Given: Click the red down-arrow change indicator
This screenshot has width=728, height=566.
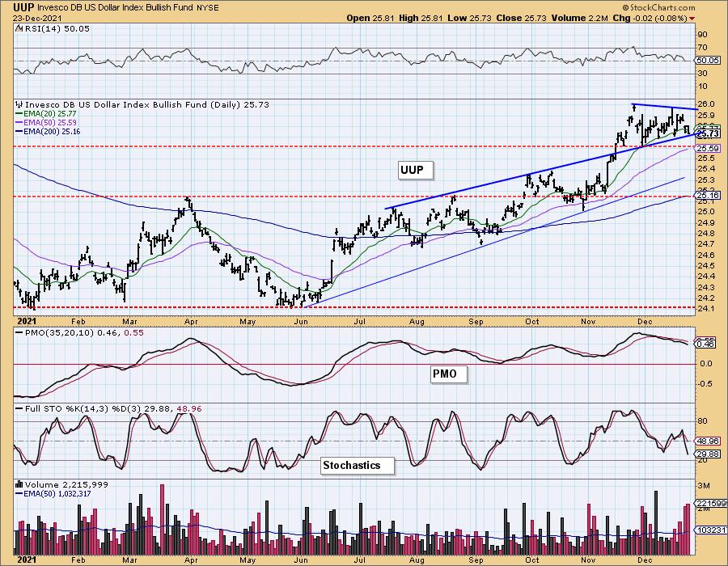Looking at the screenshot, I should [692, 19].
